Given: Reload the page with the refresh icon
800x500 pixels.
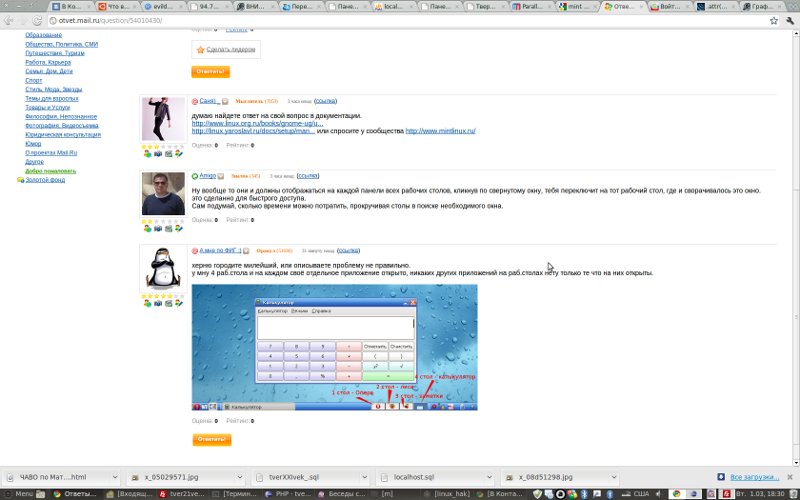Looking at the screenshot, I should 36,20.
